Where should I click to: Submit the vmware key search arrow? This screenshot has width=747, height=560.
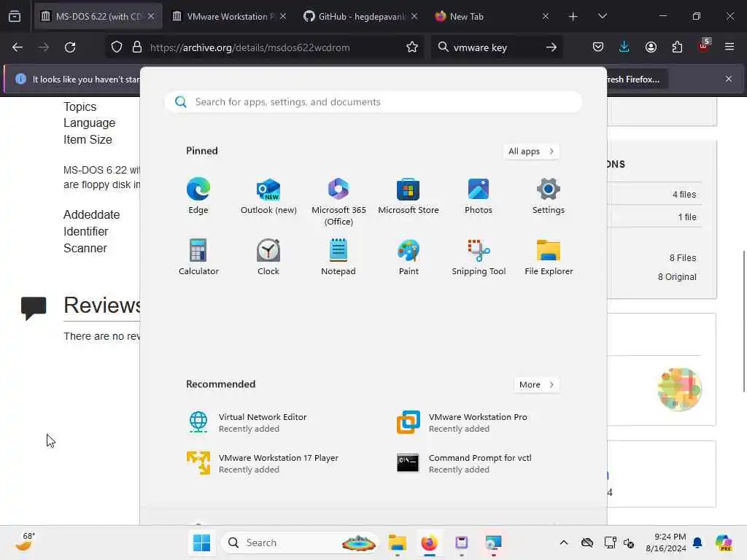point(551,47)
